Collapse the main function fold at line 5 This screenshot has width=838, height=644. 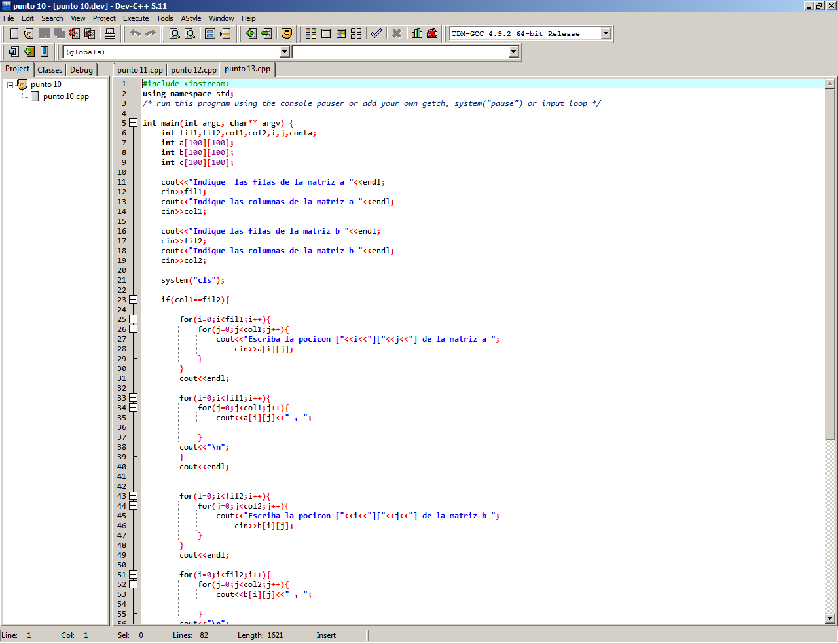coord(133,123)
